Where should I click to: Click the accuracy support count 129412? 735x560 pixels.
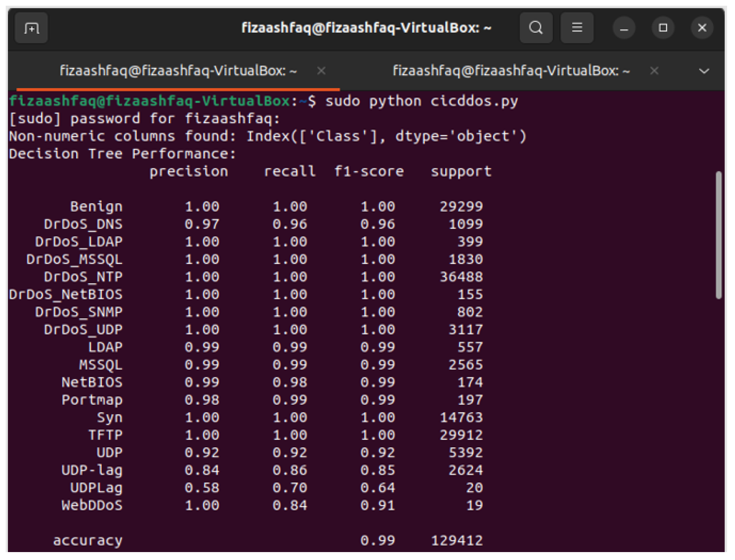[457, 541]
